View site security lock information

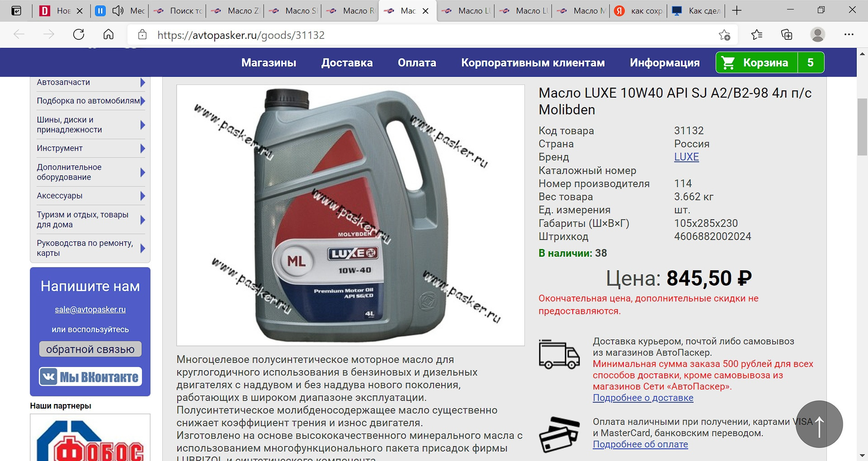[x=142, y=35]
